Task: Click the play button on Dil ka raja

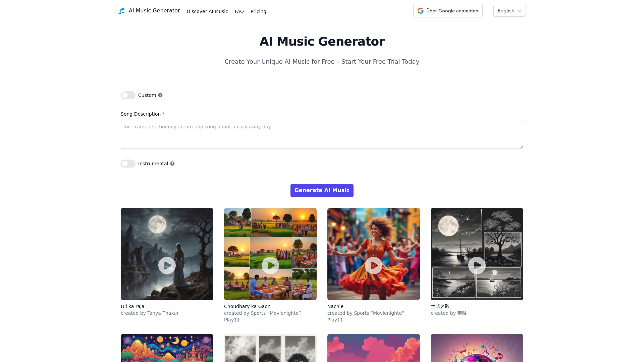Action: pos(167,265)
